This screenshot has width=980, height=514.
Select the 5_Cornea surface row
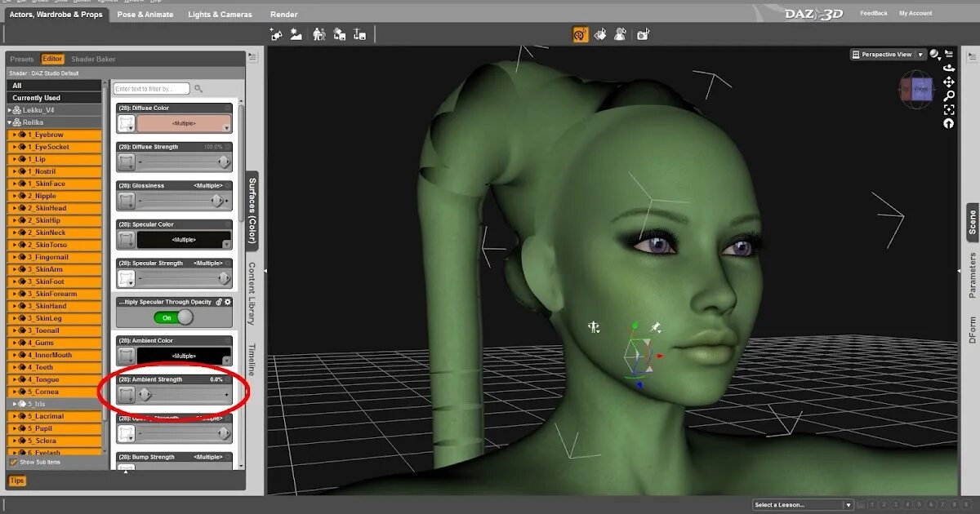[55, 392]
